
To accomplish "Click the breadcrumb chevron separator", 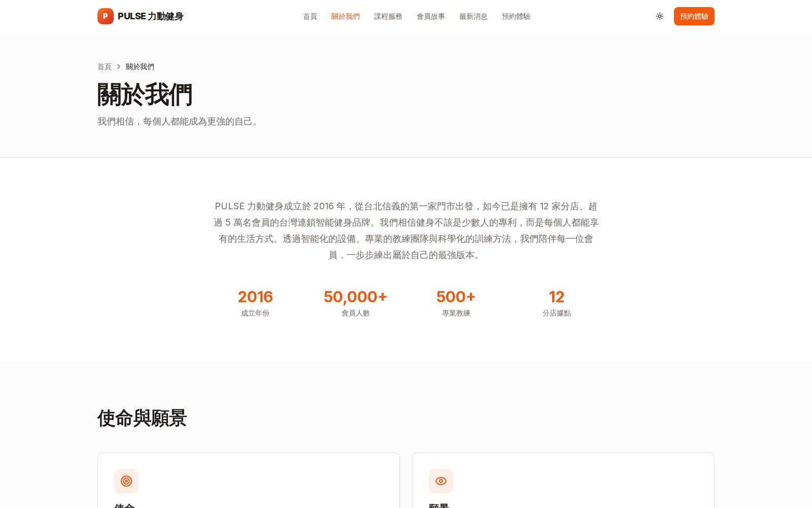I will 119,67.
